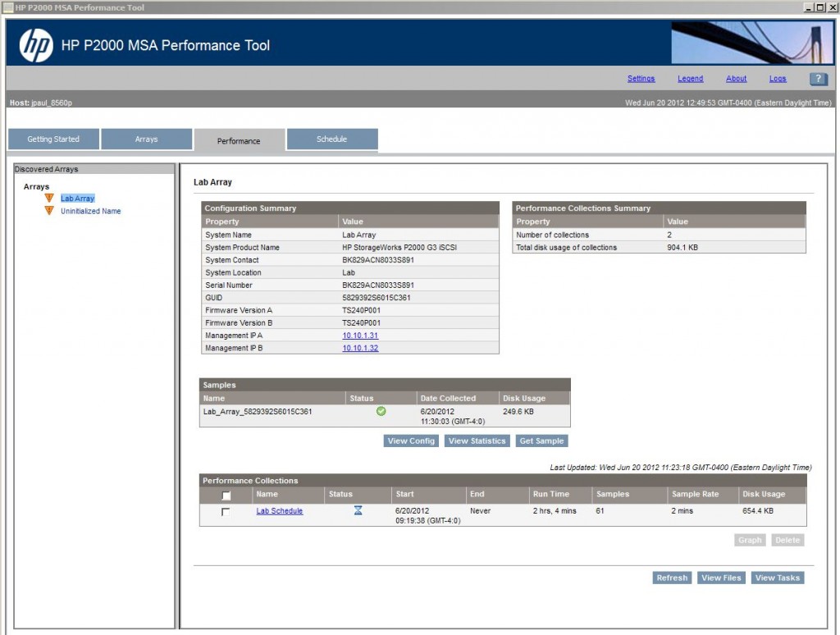Maximize the window from the title bar
840x635 pixels.
(x=819, y=7)
